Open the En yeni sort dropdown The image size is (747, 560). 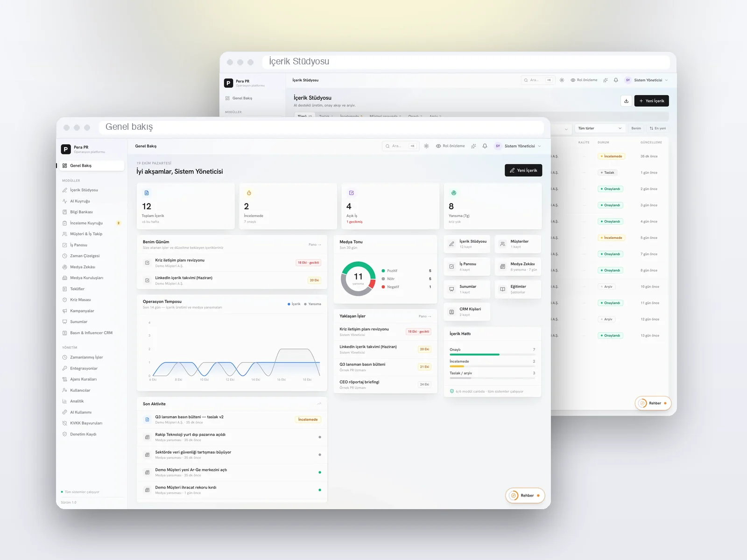657,128
